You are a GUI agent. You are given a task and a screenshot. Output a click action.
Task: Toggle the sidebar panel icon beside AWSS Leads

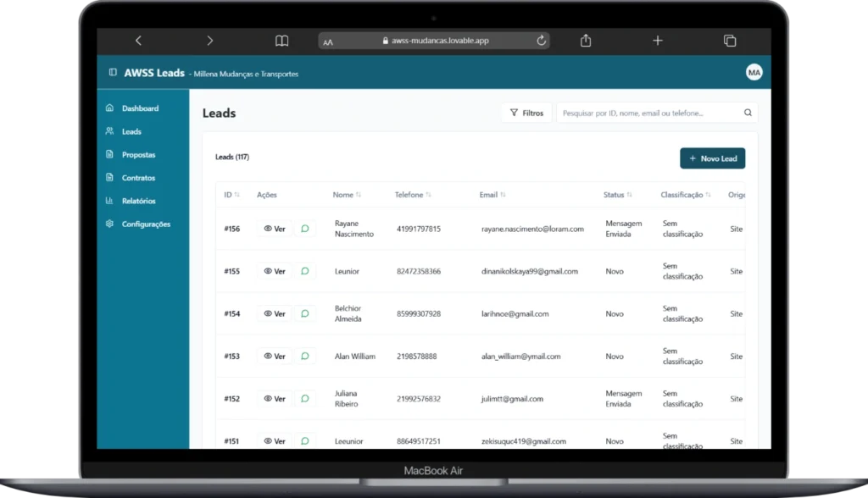pos(113,73)
